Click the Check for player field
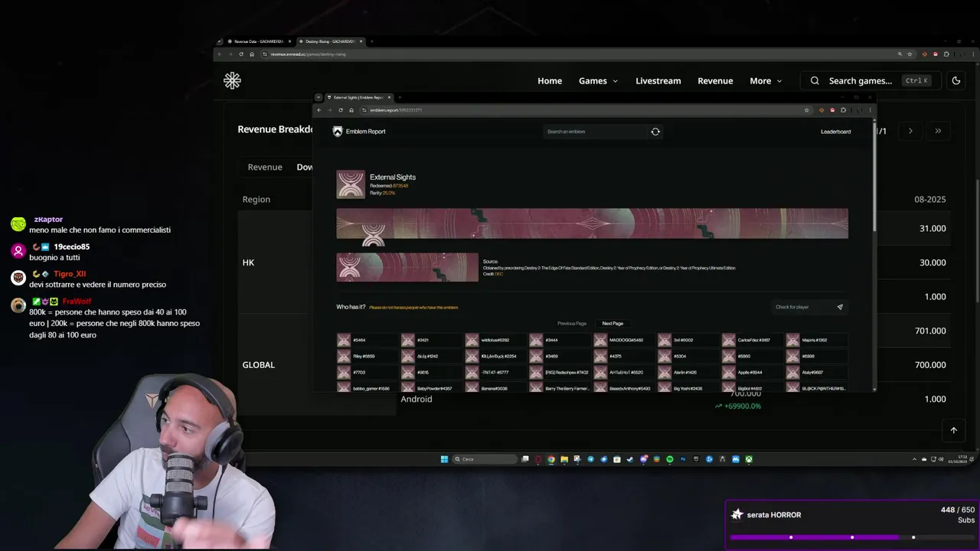This screenshot has height=551, width=980. click(803, 307)
